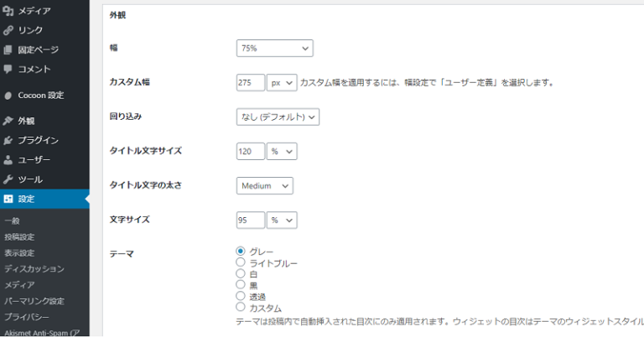This screenshot has height=337, width=644.
Task: Click the Comments speech bubble icon
Action: [x=8, y=70]
